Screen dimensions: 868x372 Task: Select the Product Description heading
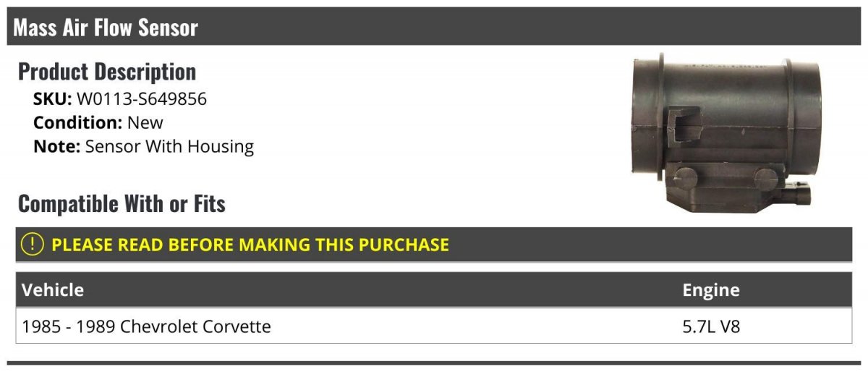pyautogui.click(x=107, y=71)
